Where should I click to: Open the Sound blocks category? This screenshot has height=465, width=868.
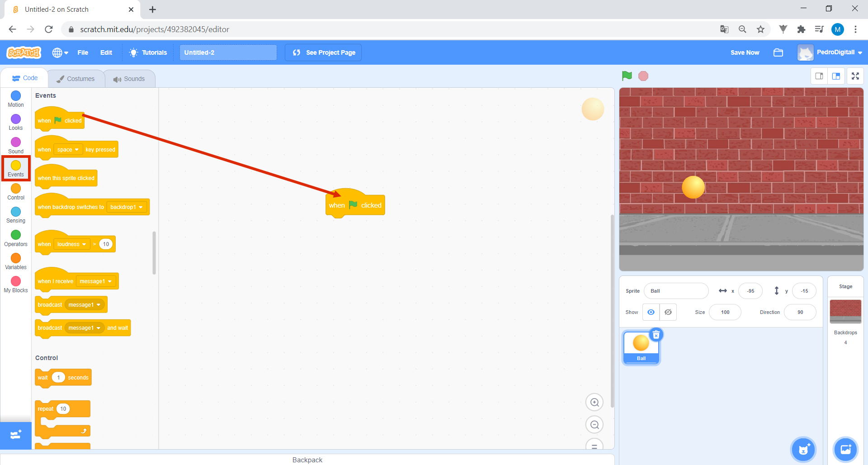coord(16,146)
